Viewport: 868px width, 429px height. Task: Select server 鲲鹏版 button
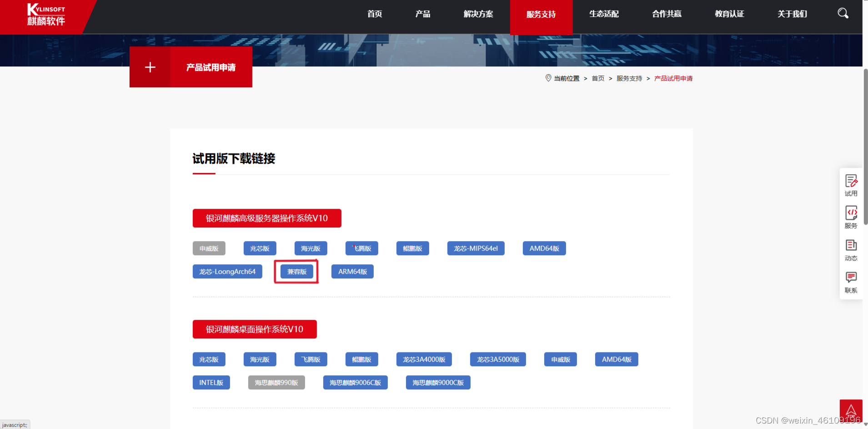[413, 248]
